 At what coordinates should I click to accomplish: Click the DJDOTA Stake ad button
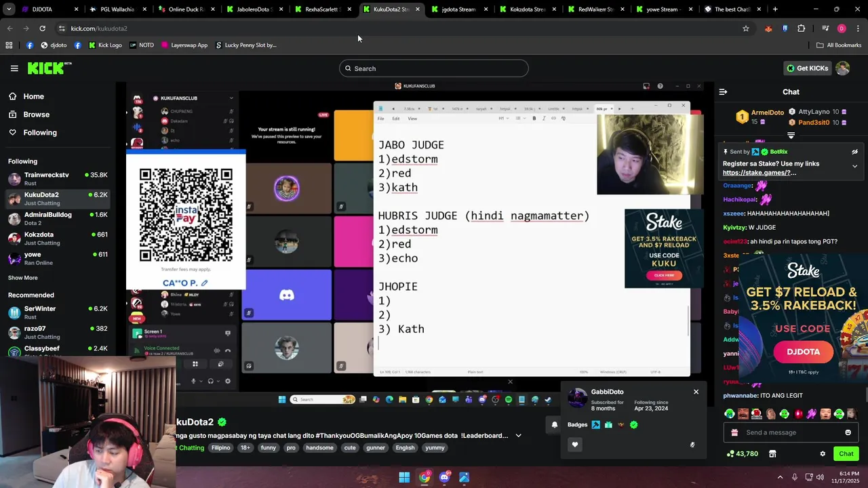[804, 352]
